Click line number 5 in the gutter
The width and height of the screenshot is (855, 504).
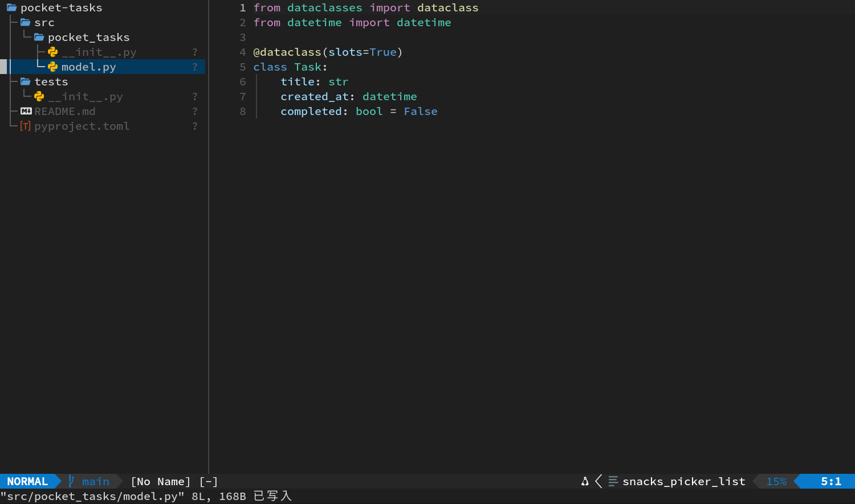[x=243, y=67]
